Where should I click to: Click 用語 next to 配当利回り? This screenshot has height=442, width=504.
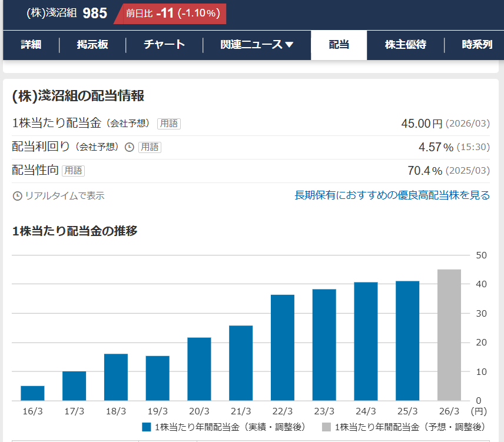click(148, 147)
